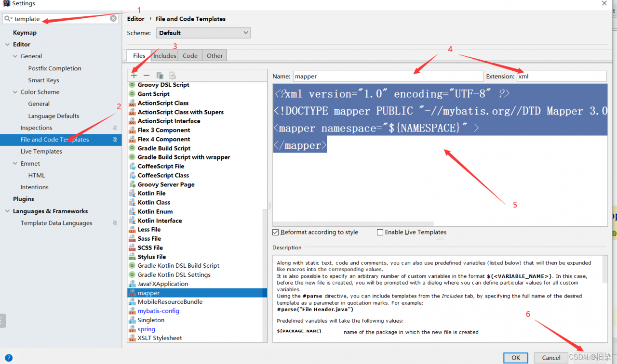Open Intentions settings
The width and height of the screenshot is (617, 364).
pos(35,187)
